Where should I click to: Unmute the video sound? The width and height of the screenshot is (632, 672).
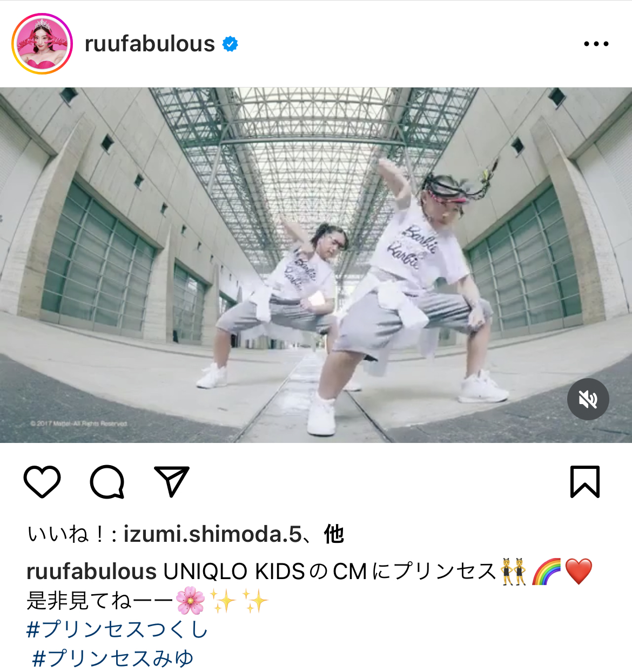[x=588, y=399]
